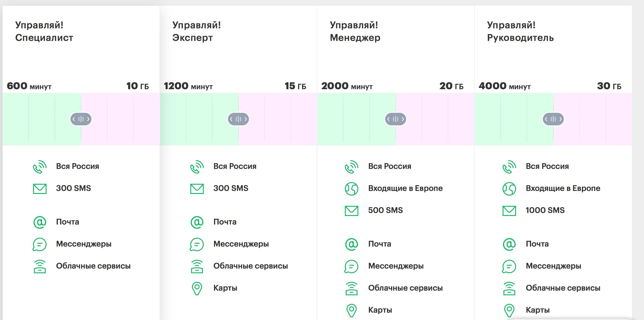Click the left arrow on the Специалист slider handle

click(x=74, y=119)
